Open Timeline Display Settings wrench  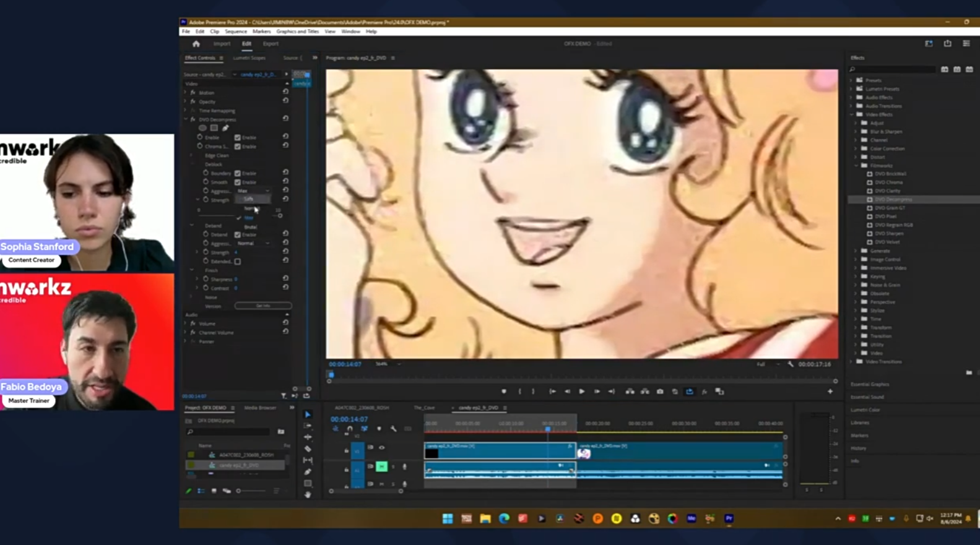coord(394,429)
